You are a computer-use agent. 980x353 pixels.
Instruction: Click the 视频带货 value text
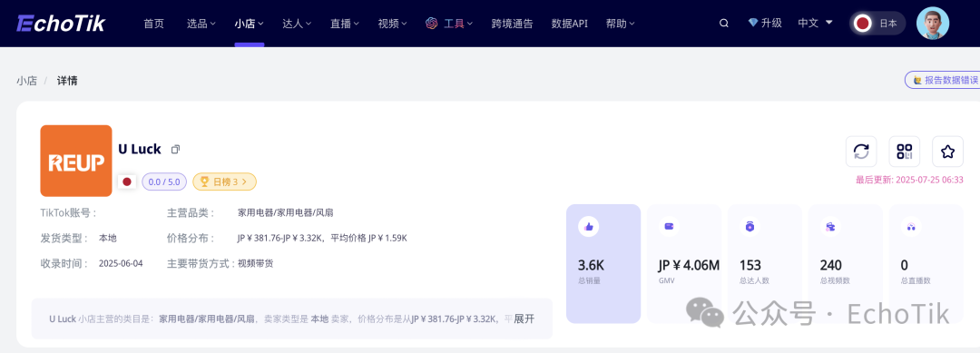tap(255, 264)
